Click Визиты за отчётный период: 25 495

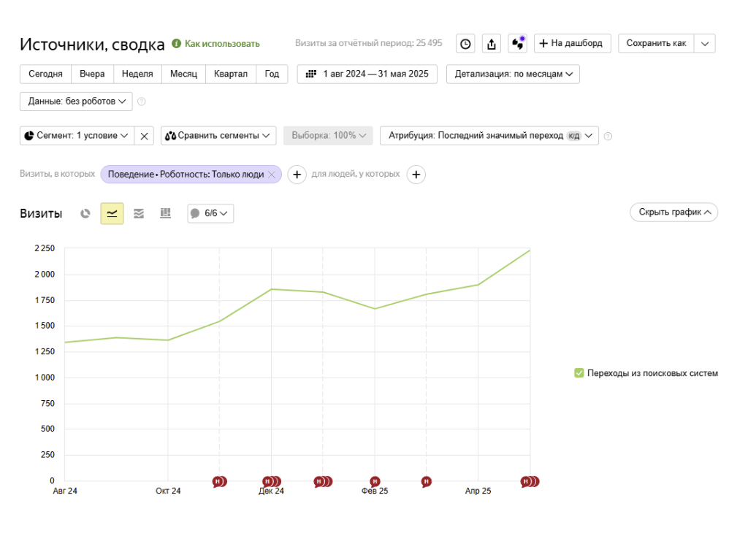[369, 43]
